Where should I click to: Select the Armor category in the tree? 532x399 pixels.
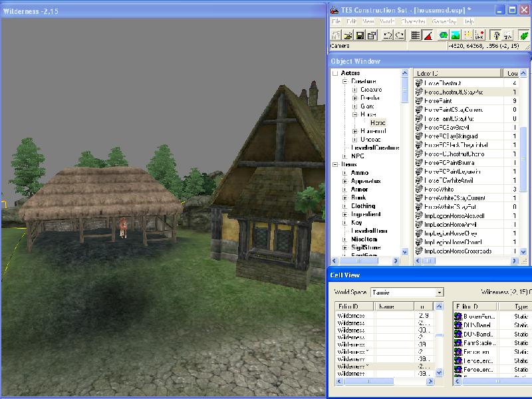pyautogui.click(x=359, y=190)
